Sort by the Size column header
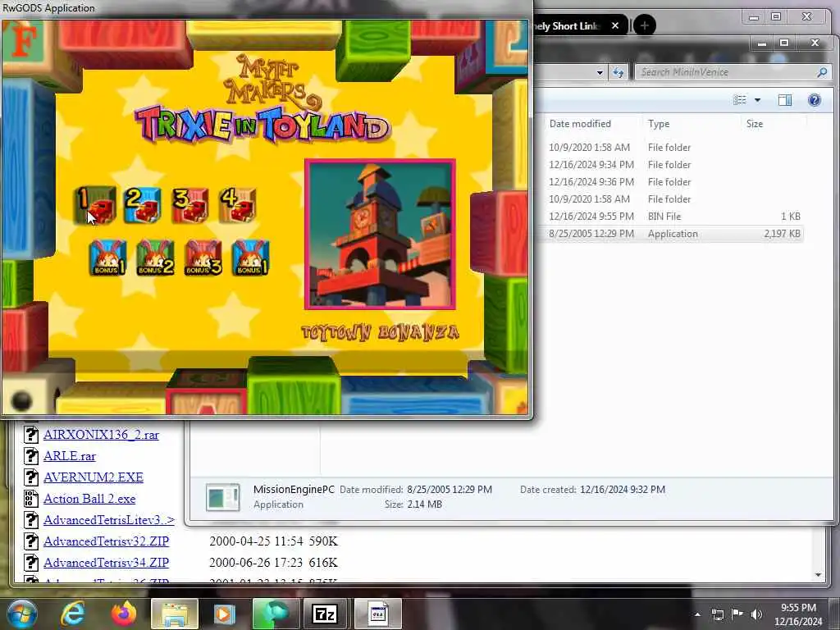 (x=755, y=124)
